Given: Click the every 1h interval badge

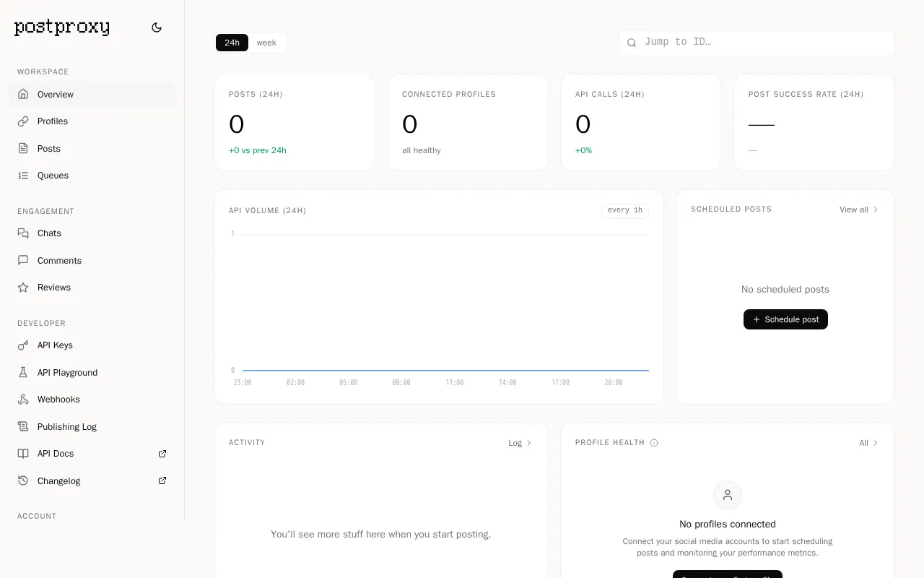Looking at the screenshot, I should [x=625, y=210].
